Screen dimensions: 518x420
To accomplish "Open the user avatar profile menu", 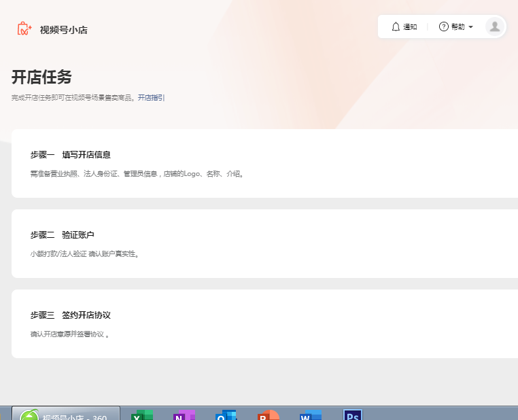I will pyautogui.click(x=494, y=27).
